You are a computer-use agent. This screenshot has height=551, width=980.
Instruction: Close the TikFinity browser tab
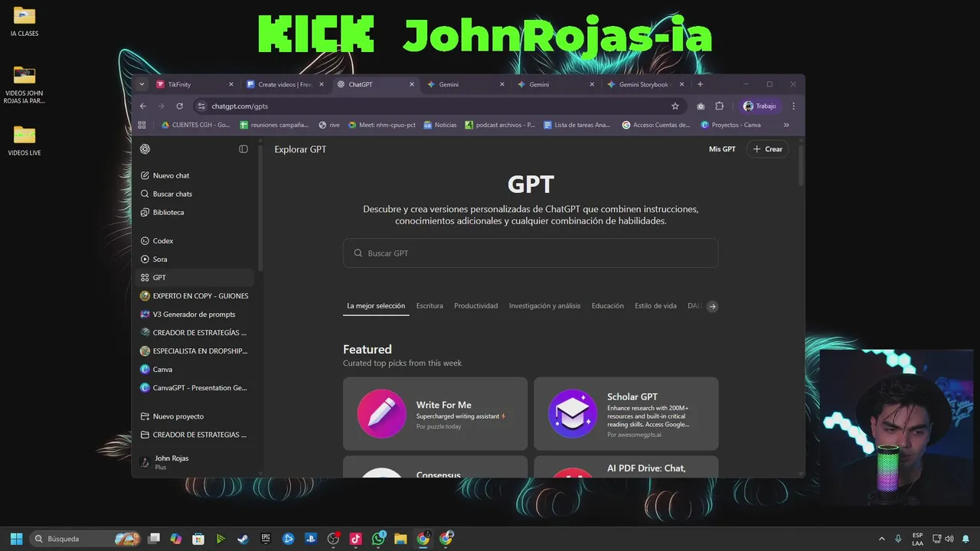pyautogui.click(x=231, y=84)
